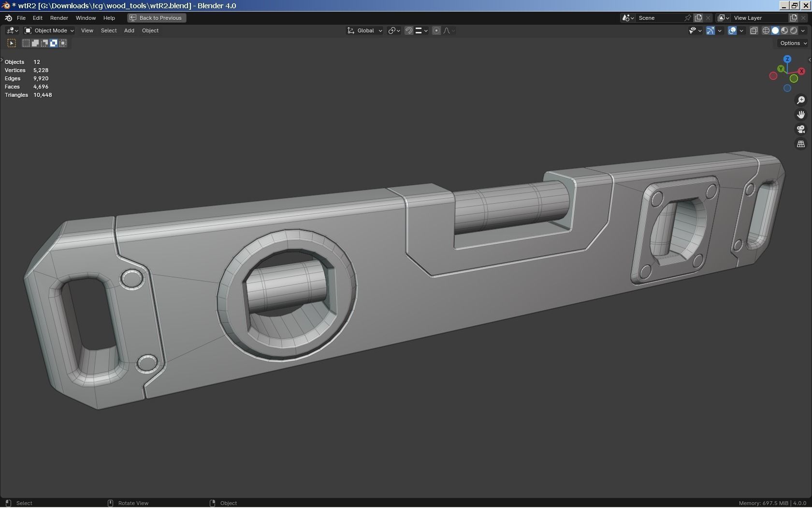Open the gizmo options dropdown
Image resolution: width=812 pixels, height=508 pixels.
pos(720,30)
